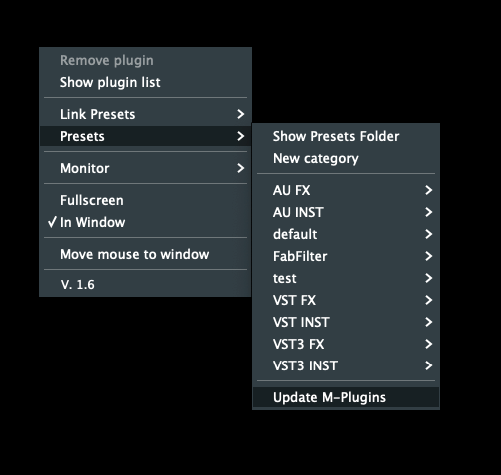Toggle the In Window checked option
Viewport: 501px width, 475px height.
tap(145, 222)
